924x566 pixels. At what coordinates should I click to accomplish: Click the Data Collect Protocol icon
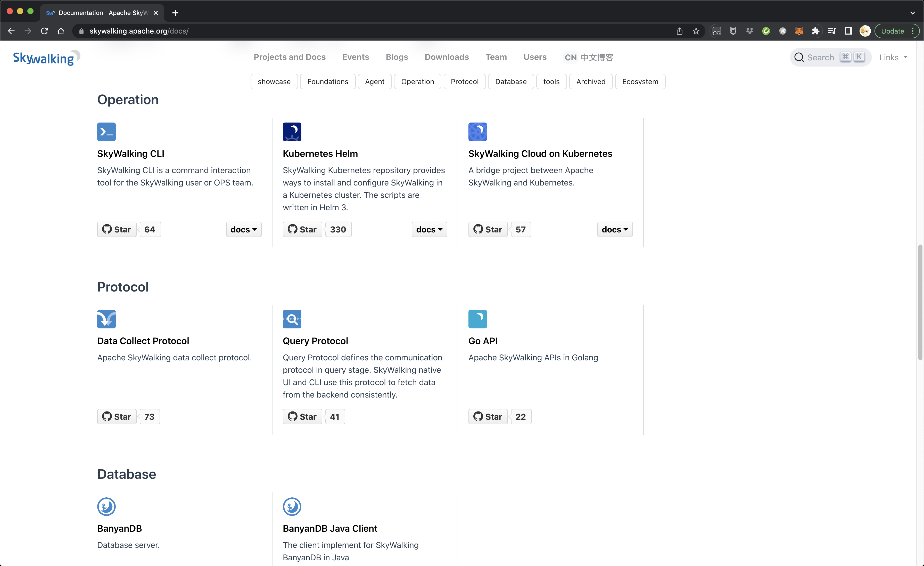coord(106,319)
